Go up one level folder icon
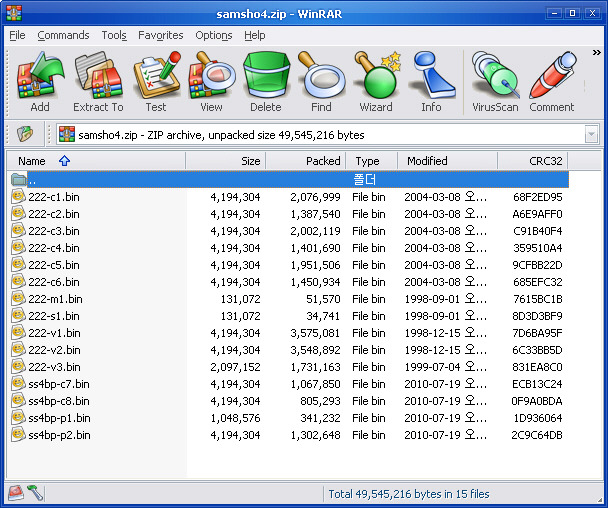The width and height of the screenshot is (608, 508). click(25, 135)
